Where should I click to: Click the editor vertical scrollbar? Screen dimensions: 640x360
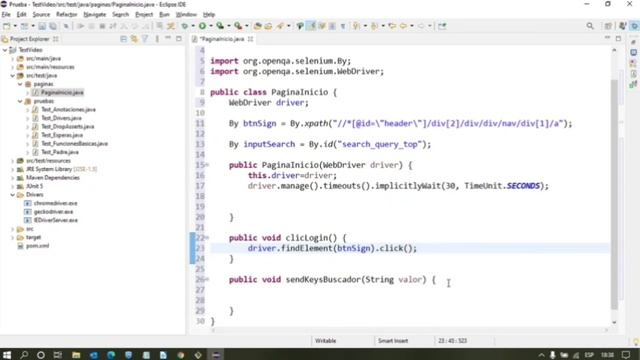614,194
